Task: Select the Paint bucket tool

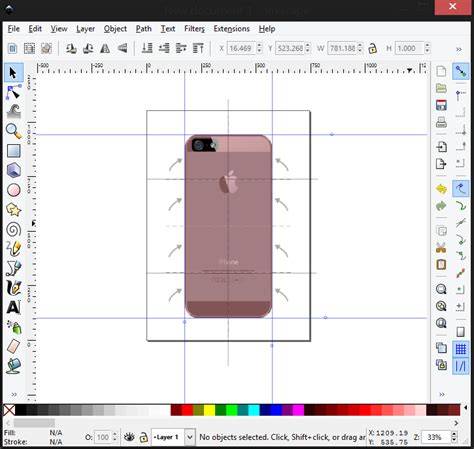Action: pyautogui.click(x=13, y=366)
